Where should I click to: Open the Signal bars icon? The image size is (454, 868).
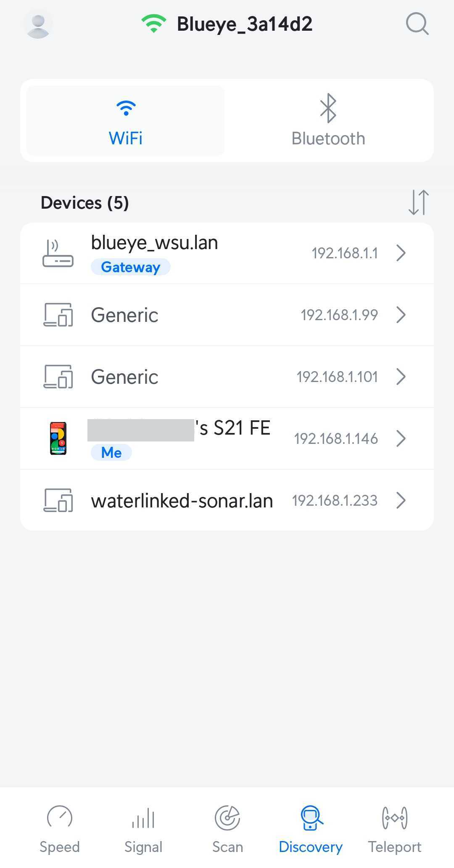pos(143,818)
